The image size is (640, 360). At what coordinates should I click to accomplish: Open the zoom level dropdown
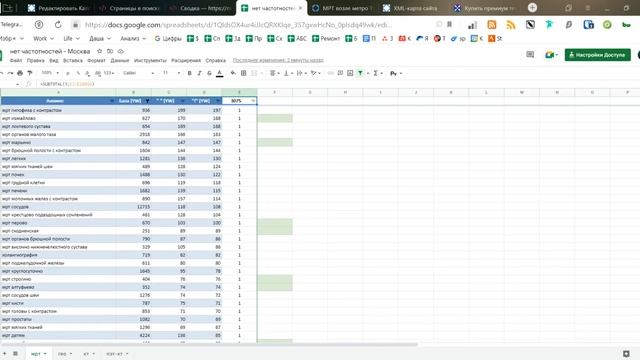[50, 73]
